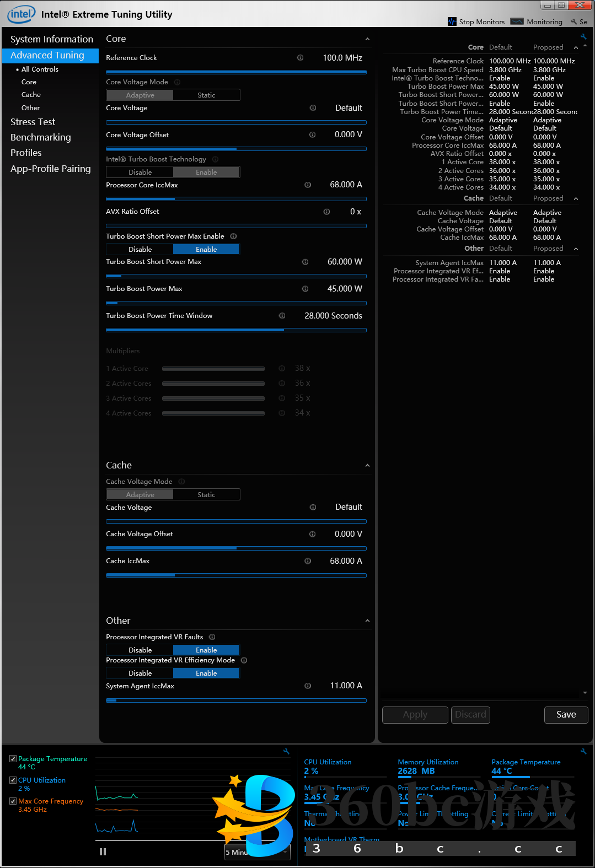Image resolution: width=595 pixels, height=868 pixels.
Task: Open the Stress Test section
Action: click(33, 122)
